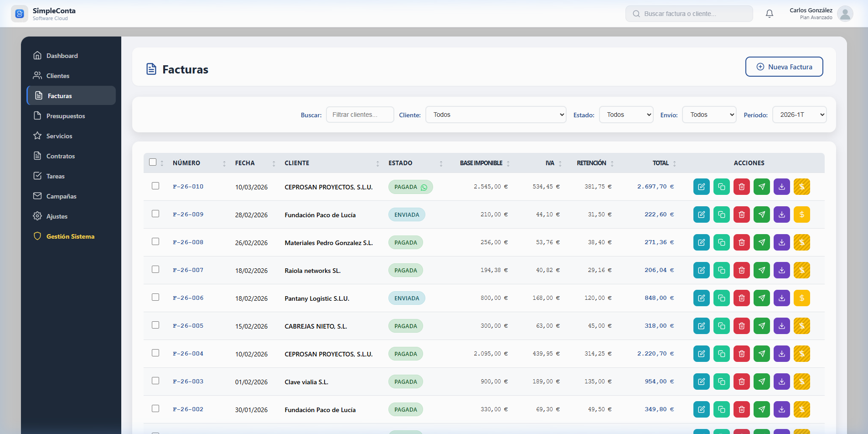This screenshot has width=868, height=434.
Task: Mark invoice F-26-009 paid with dollar icon
Action: click(x=801, y=214)
